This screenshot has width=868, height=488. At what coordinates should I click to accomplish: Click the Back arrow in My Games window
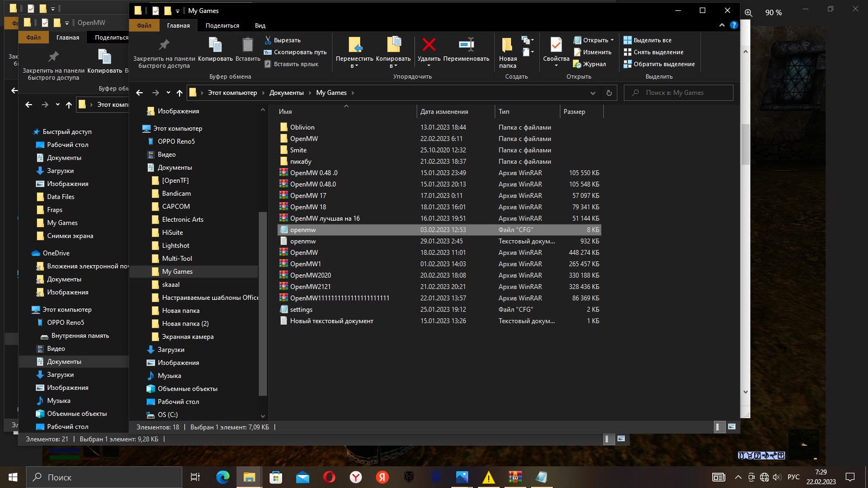pos(139,93)
